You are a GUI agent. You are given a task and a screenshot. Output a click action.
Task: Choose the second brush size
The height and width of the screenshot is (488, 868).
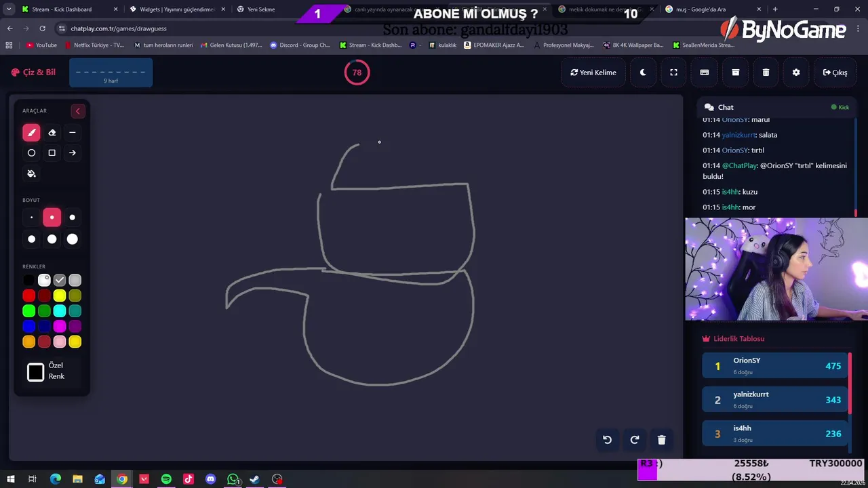[x=52, y=218]
